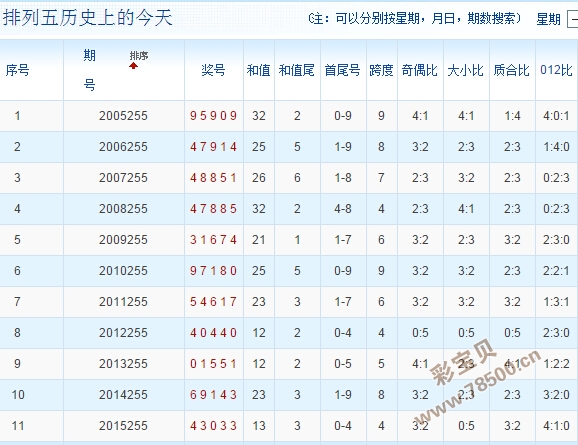
Task: Select issue number 2011255
Action: click(123, 302)
